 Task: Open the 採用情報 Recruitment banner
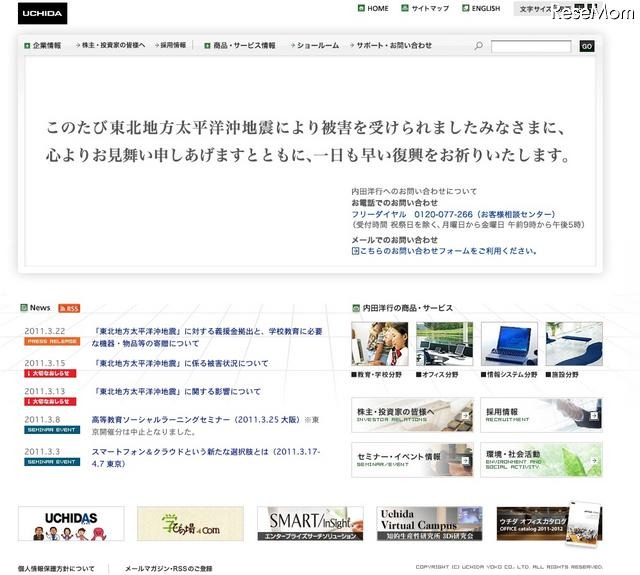541,415
